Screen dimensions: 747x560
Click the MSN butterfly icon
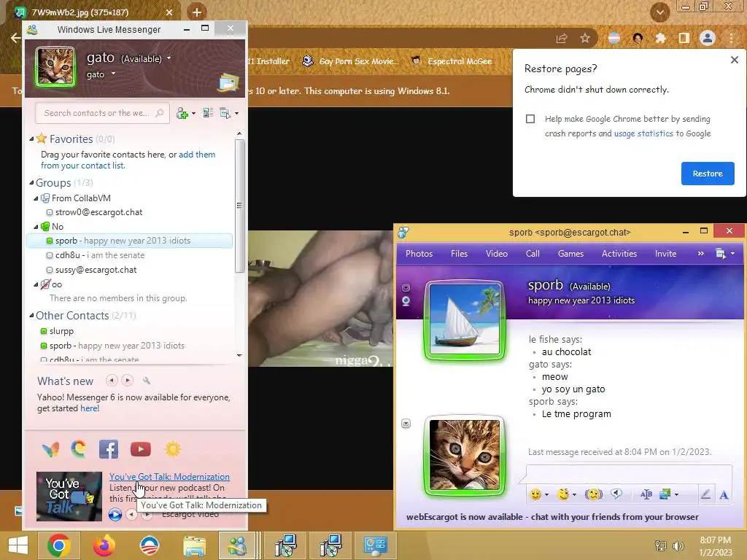click(50, 449)
